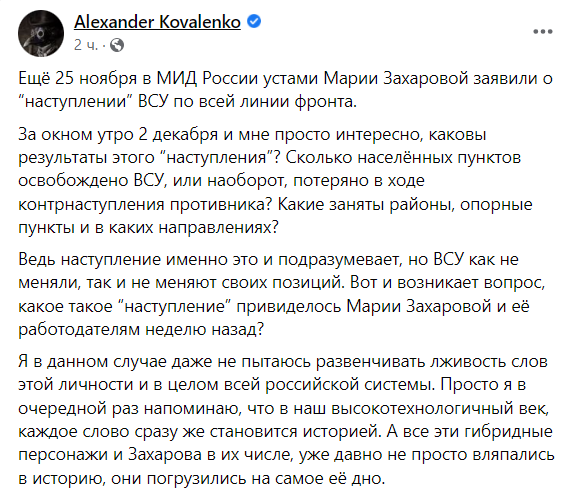
Task: Click the date text '2 декабря'
Action: [178, 135]
